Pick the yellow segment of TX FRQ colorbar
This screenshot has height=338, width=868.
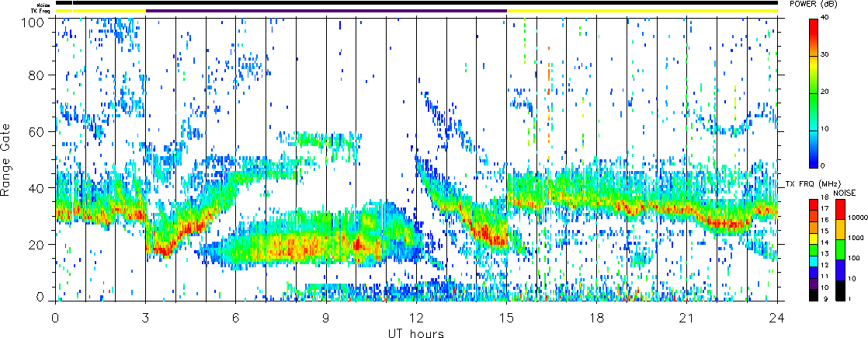(x=815, y=239)
